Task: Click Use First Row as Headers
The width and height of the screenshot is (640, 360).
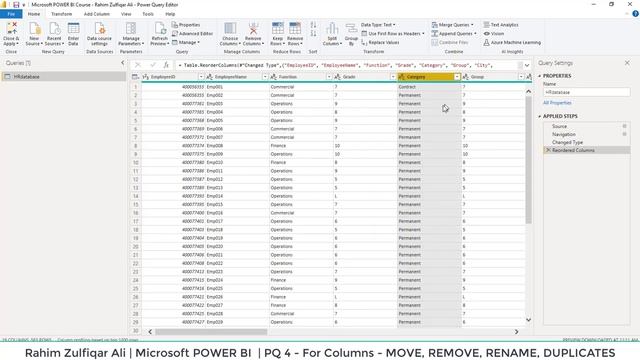Action: pyautogui.click(x=393, y=33)
